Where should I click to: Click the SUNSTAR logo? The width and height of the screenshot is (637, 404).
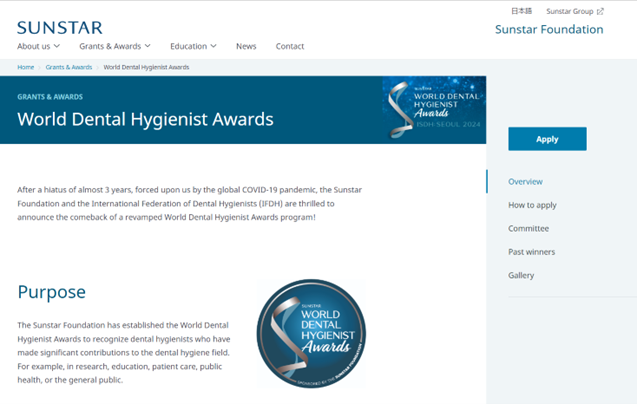point(60,28)
